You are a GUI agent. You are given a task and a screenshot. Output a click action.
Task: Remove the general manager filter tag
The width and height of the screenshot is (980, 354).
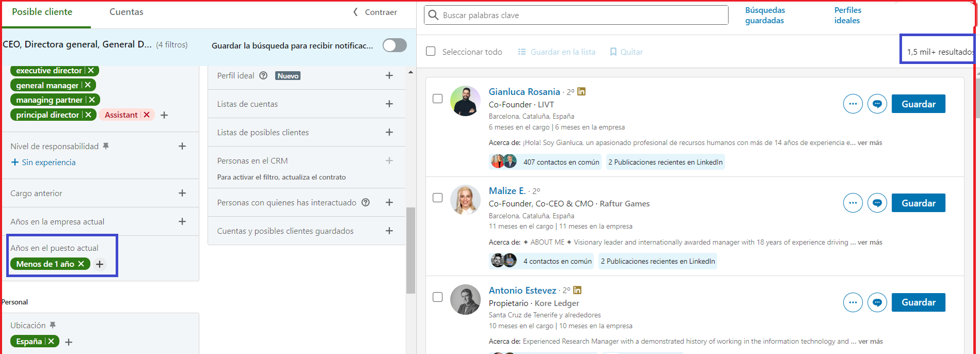88,85
